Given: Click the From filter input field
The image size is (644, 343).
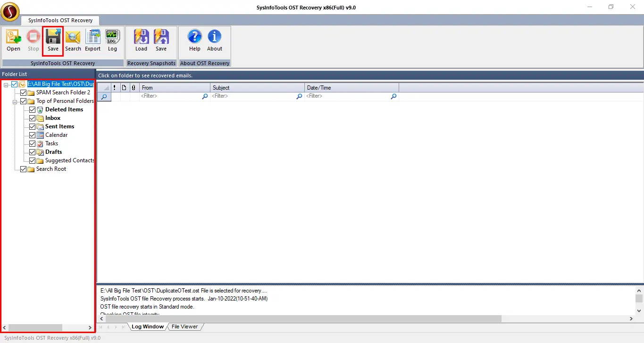Looking at the screenshot, I should click(x=170, y=96).
